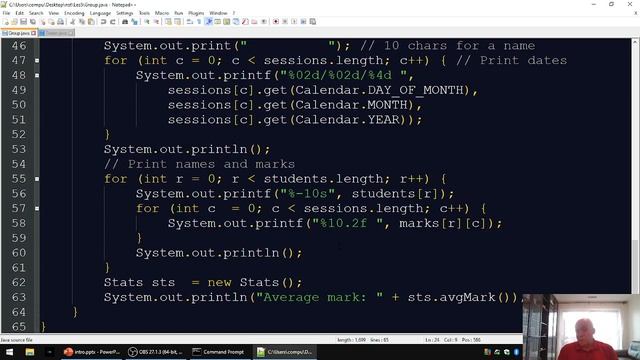Viewport: 640px width, 360px height.
Task: Toggle the Function List panel icon
Action: pos(245,22)
